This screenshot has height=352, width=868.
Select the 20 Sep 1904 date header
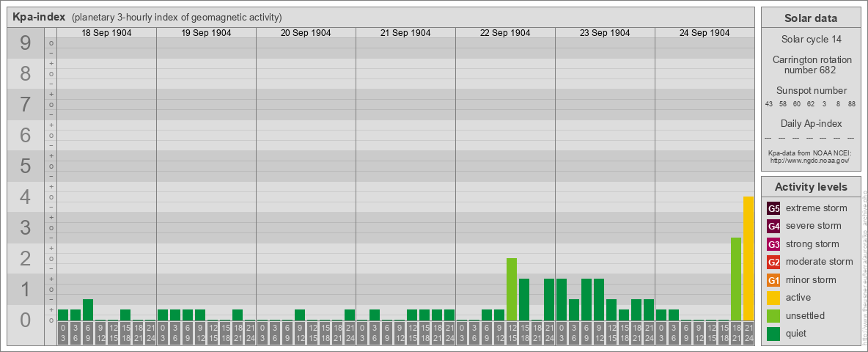point(306,33)
